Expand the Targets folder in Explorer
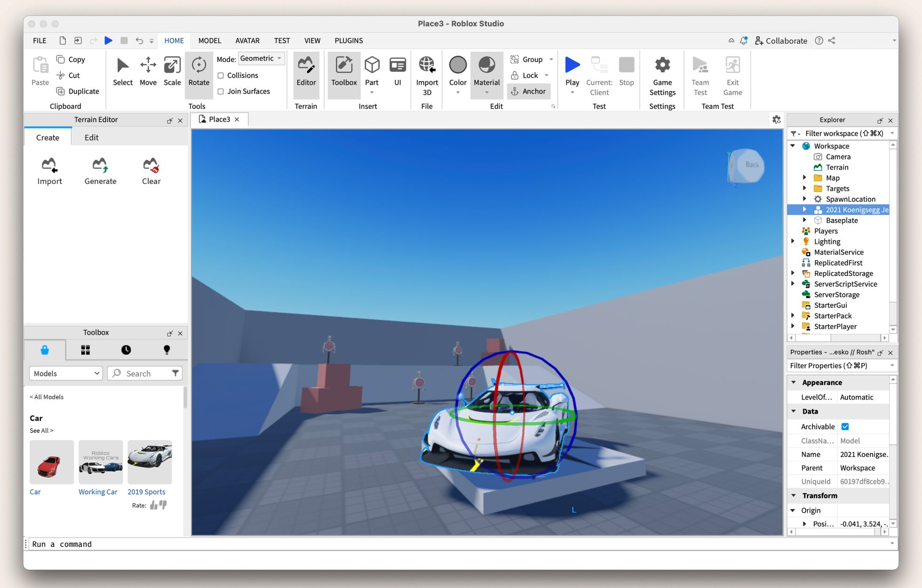The width and height of the screenshot is (922, 588). tap(804, 188)
